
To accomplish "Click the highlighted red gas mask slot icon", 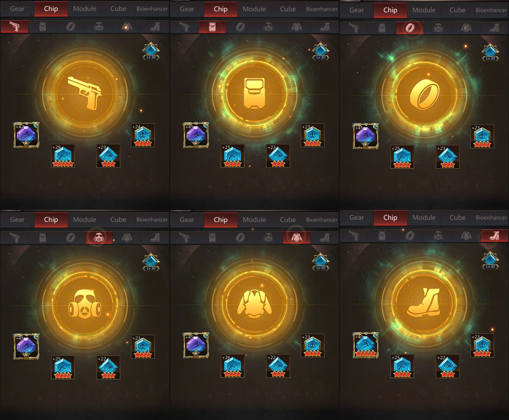I will [x=99, y=238].
